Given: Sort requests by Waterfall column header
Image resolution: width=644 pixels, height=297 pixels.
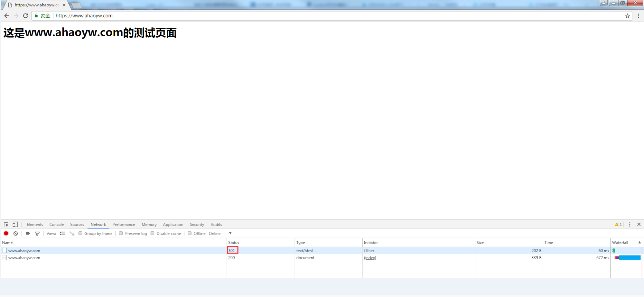Looking at the screenshot, I should pyautogui.click(x=620, y=242).
